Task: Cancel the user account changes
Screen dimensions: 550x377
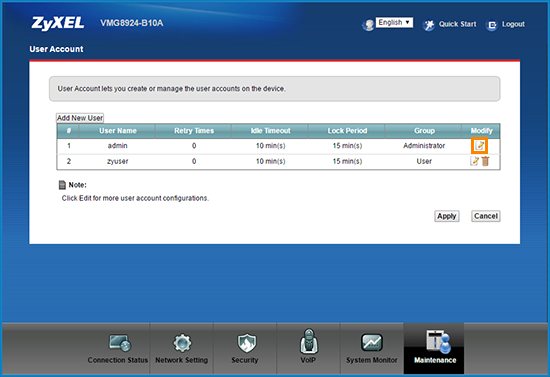Action: pyautogui.click(x=486, y=216)
